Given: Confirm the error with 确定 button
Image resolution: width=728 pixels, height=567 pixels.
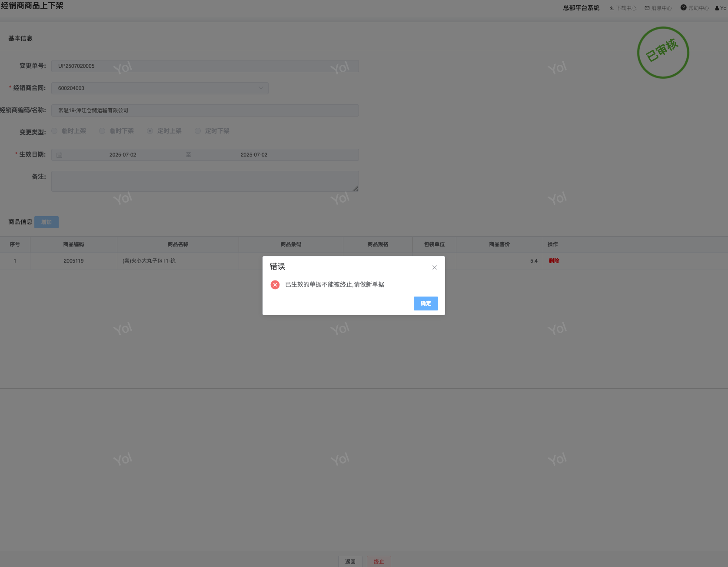Looking at the screenshot, I should coord(426,304).
